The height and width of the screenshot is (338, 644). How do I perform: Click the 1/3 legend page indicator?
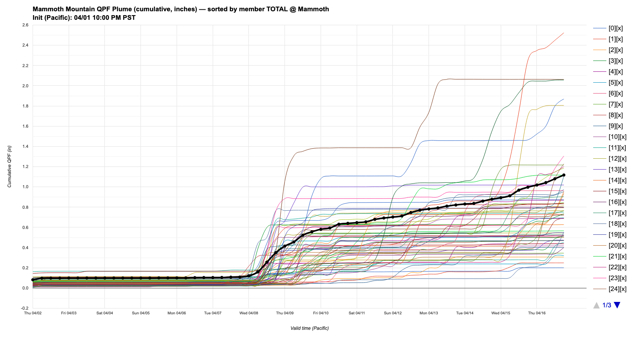(607, 305)
